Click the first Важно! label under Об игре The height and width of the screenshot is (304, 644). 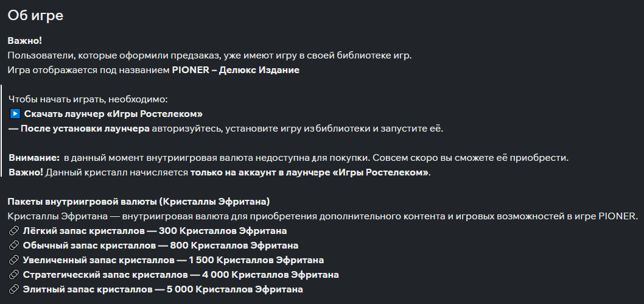pos(25,41)
